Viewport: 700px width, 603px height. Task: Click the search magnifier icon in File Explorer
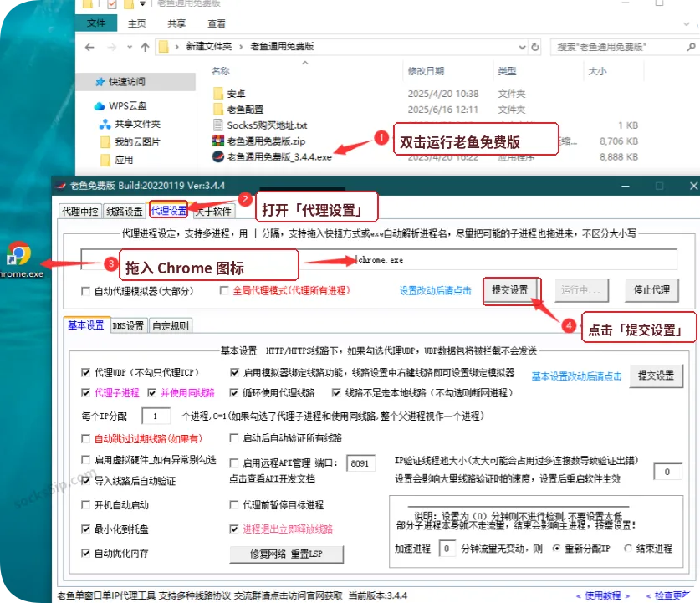click(691, 47)
